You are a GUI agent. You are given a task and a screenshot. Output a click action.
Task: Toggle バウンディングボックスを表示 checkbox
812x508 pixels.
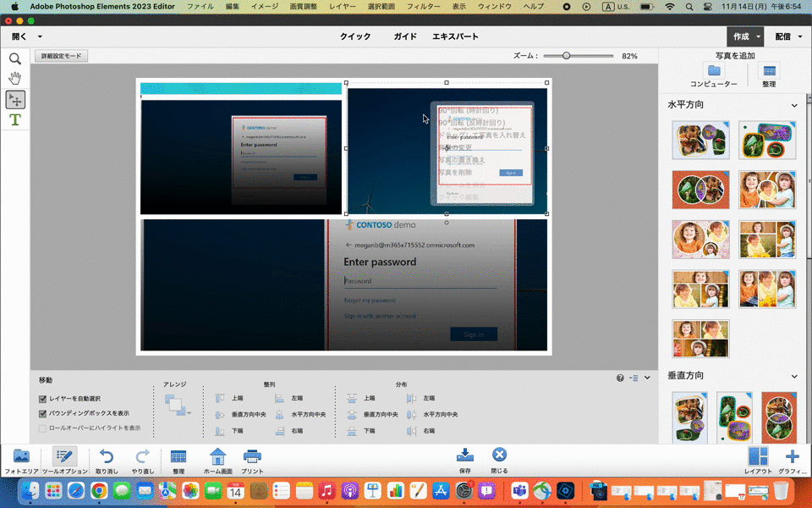click(43, 414)
